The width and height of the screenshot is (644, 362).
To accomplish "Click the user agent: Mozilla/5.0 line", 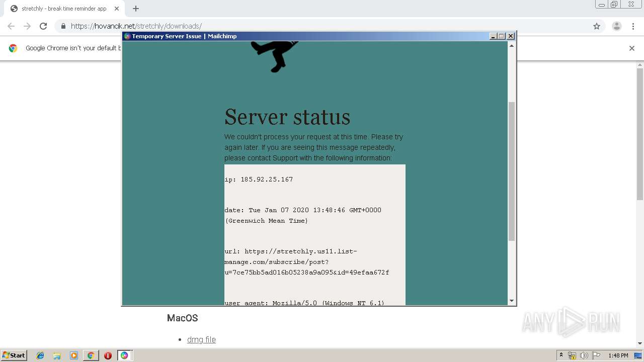I will pyautogui.click(x=304, y=303).
